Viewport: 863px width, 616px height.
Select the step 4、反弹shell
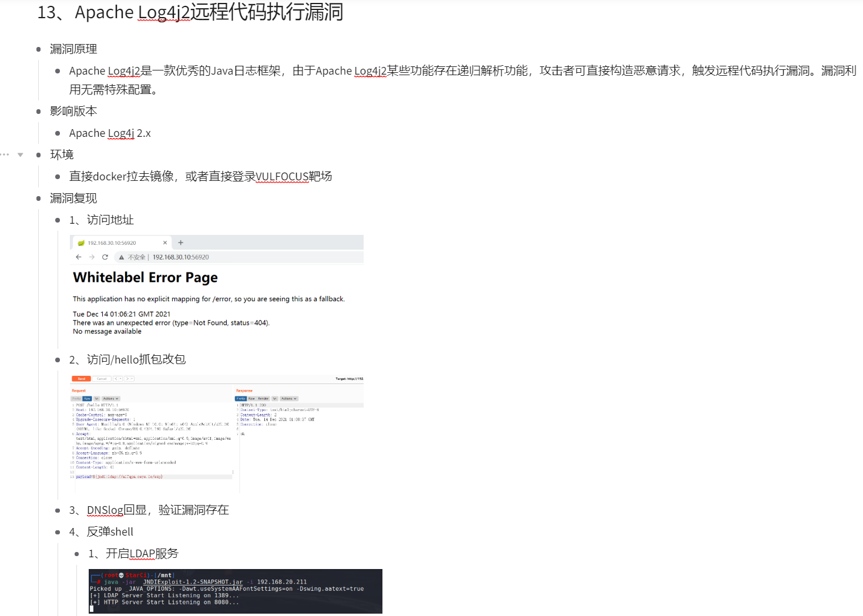pyautogui.click(x=101, y=531)
